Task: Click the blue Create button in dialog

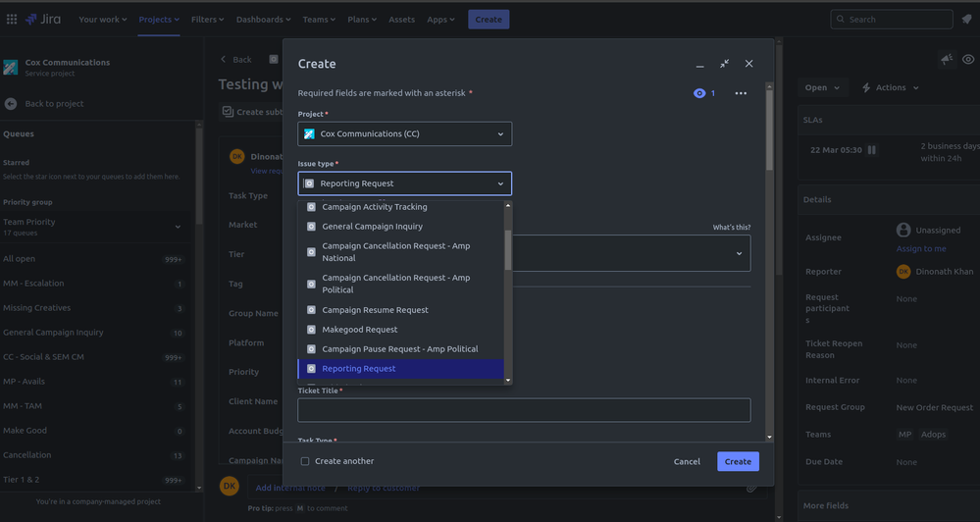Action: click(738, 461)
